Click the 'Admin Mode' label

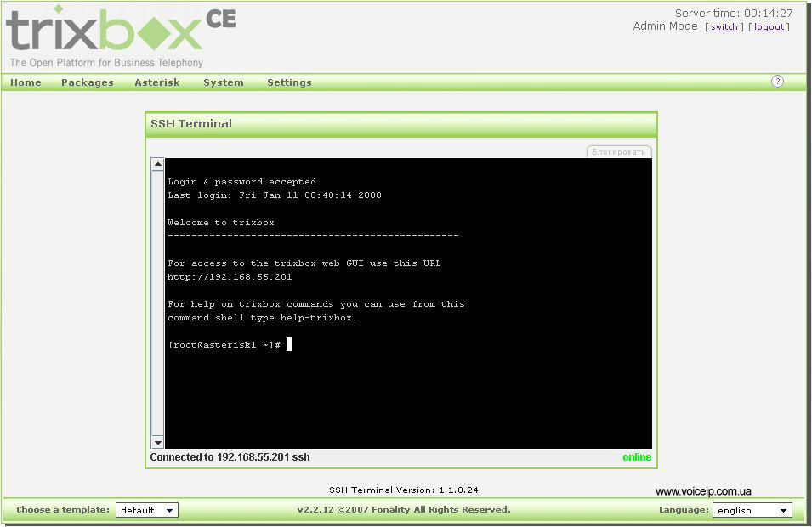point(666,25)
